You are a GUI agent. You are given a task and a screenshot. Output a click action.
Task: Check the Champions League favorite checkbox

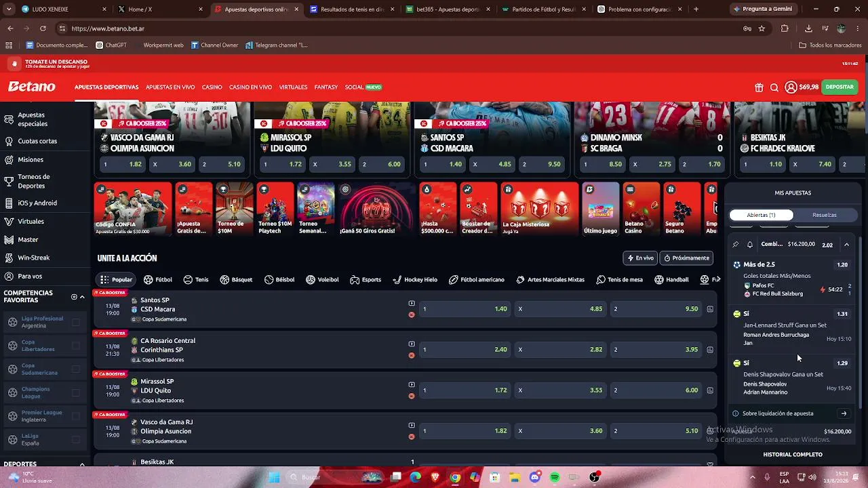point(76,392)
